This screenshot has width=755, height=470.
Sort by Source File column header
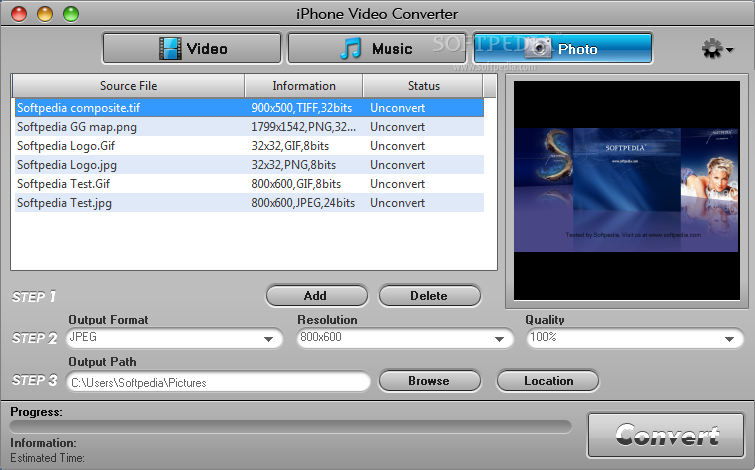coord(129,86)
